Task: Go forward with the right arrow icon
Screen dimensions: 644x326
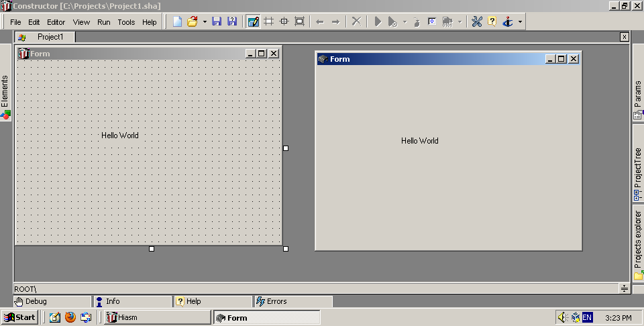Action: pos(335,21)
